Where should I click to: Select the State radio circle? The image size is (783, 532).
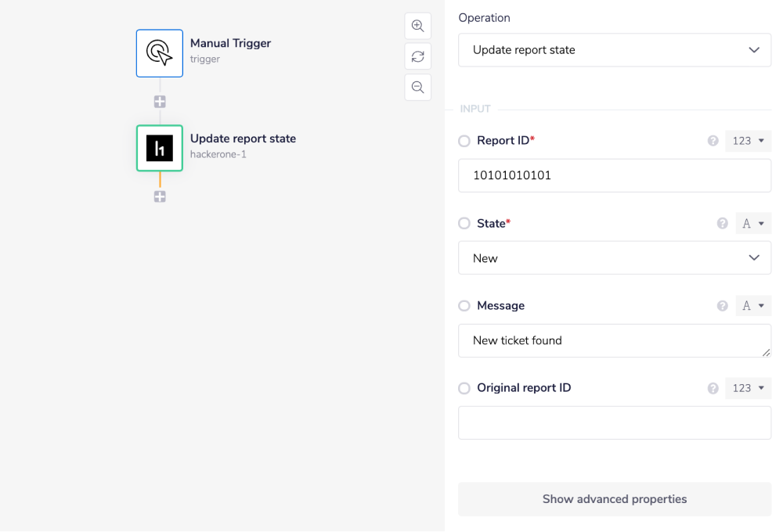464,223
